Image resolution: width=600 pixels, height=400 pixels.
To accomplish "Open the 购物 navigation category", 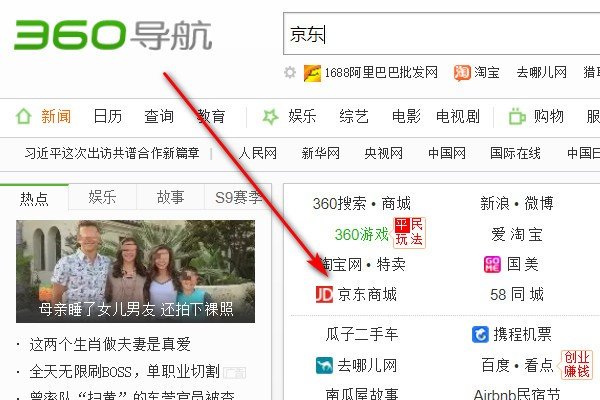I will click(x=549, y=116).
